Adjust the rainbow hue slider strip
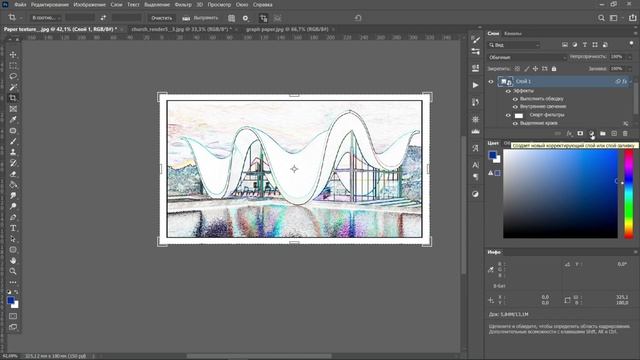 pyautogui.click(x=629, y=194)
